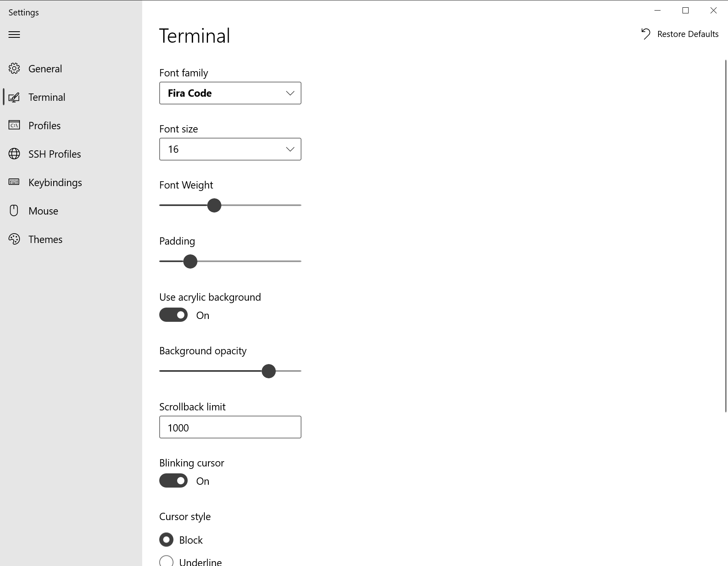Click the Background opacity slider handle
The height and width of the screenshot is (566, 728).
tap(269, 371)
